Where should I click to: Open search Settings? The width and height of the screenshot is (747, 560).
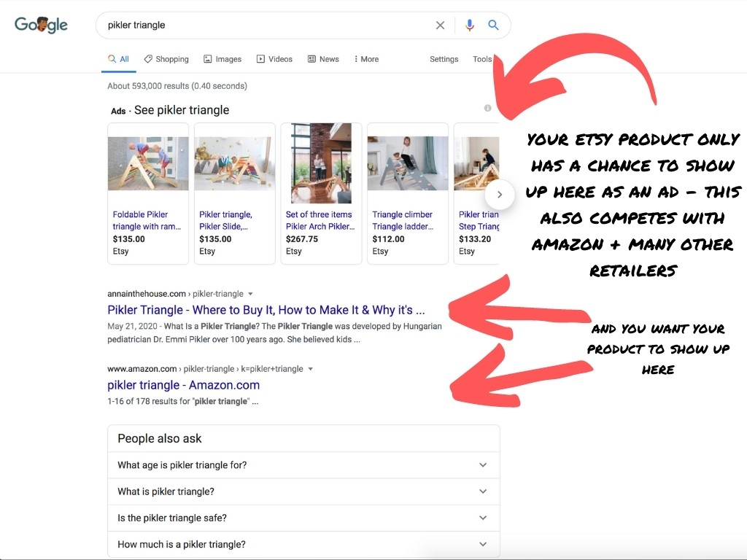coord(444,59)
